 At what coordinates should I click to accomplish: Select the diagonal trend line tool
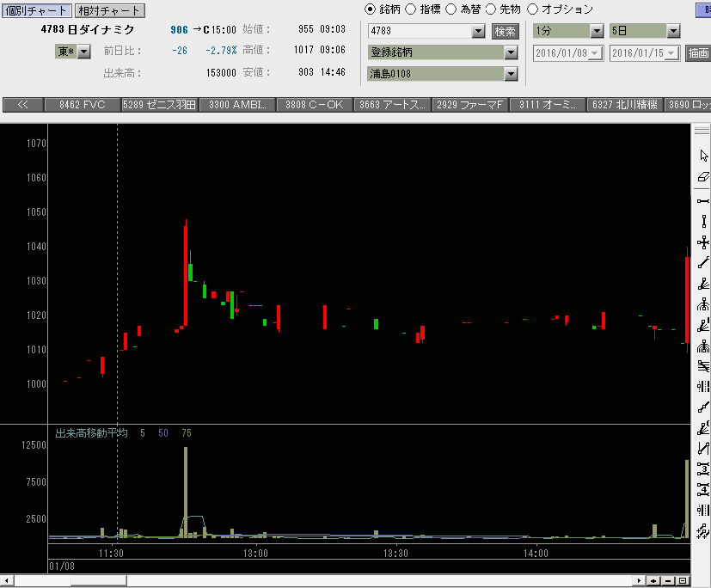(x=703, y=263)
